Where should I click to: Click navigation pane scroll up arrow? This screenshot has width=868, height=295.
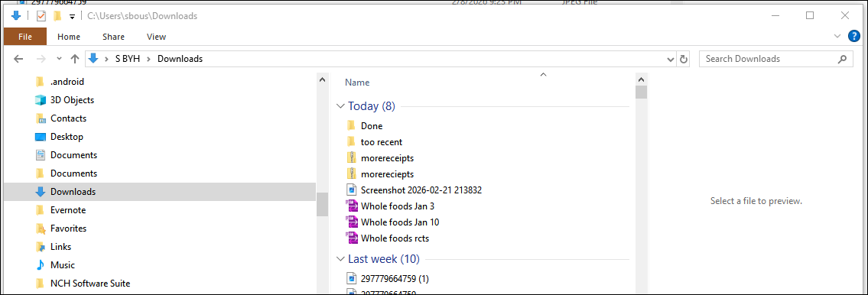(x=322, y=80)
